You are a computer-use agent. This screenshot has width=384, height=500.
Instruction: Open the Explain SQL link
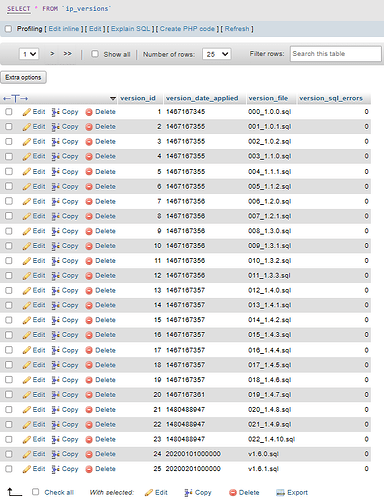tap(130, 29)
